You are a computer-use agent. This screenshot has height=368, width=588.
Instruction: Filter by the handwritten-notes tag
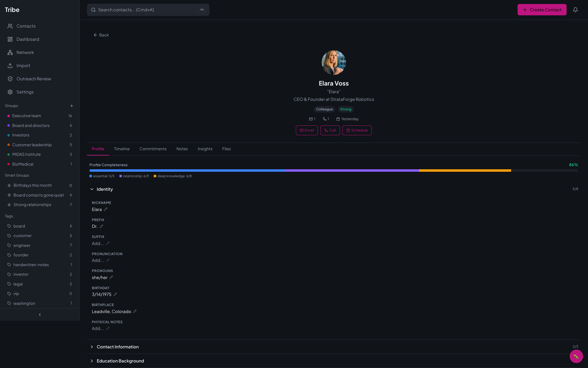40,265
